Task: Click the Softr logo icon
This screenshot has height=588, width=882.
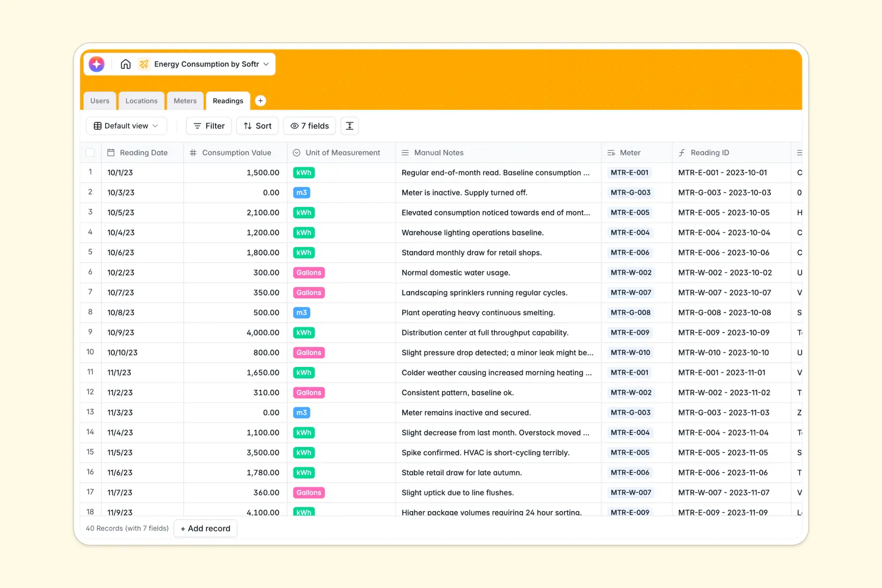Action: point(97,64)
